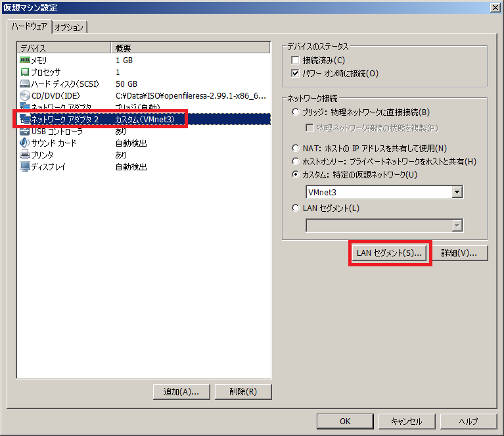Switch to the ハードウェア tab
504x436 pixels.
pos(30,26)
